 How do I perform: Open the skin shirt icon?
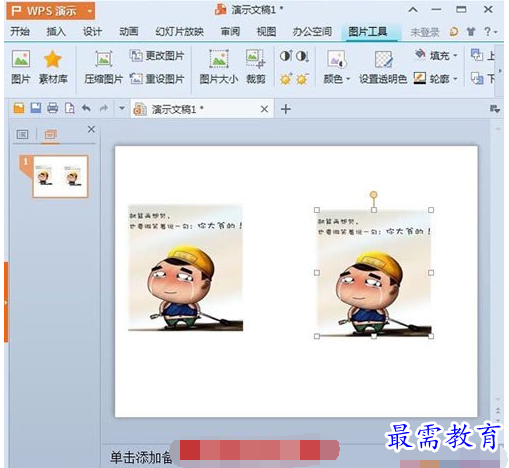[x=471, y=32]
